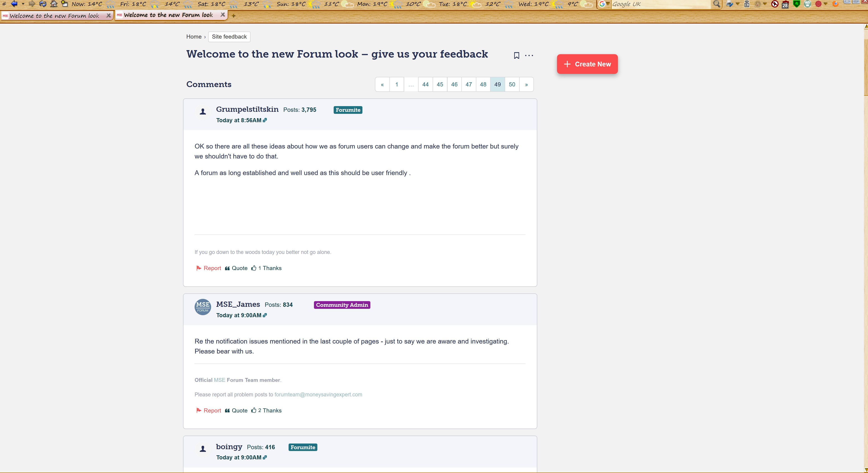Jump to page 1 of comments
The width and height of the screenshot is (868, 473).
click(397, 84)
